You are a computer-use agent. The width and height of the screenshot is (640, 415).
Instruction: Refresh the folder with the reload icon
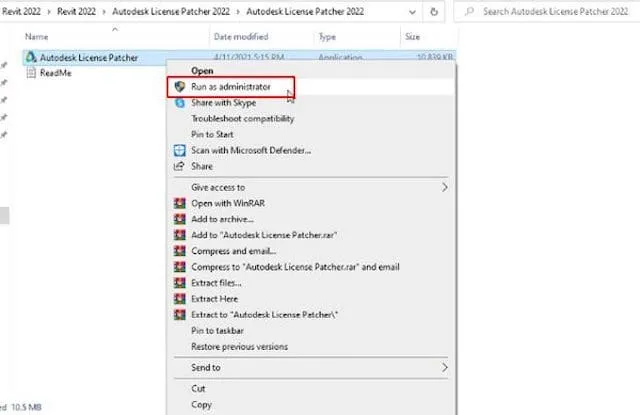[434, 12]
